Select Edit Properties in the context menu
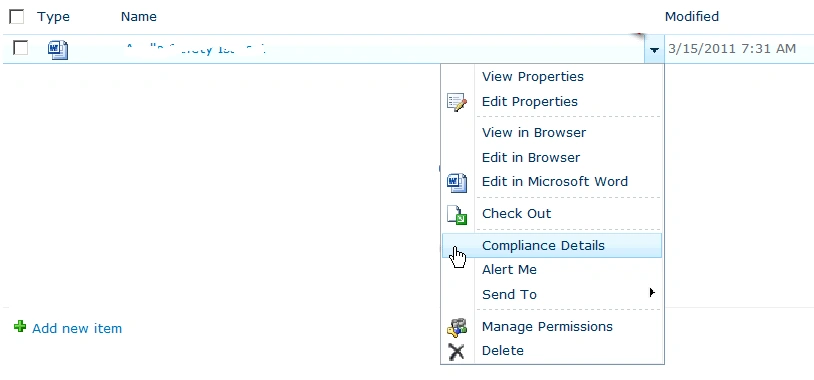Viewport: 814px width, 380px height. tap(530, 102)
